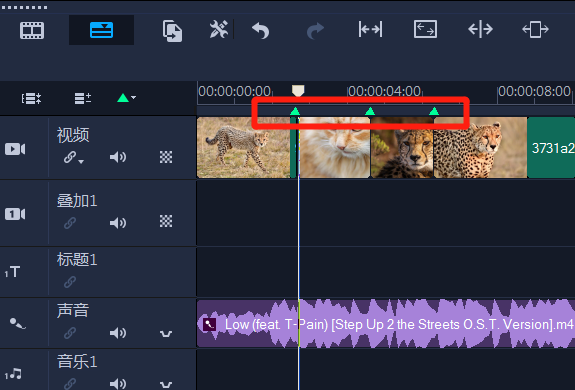
Task: Undo the last action
Action: tap(261, 30)
